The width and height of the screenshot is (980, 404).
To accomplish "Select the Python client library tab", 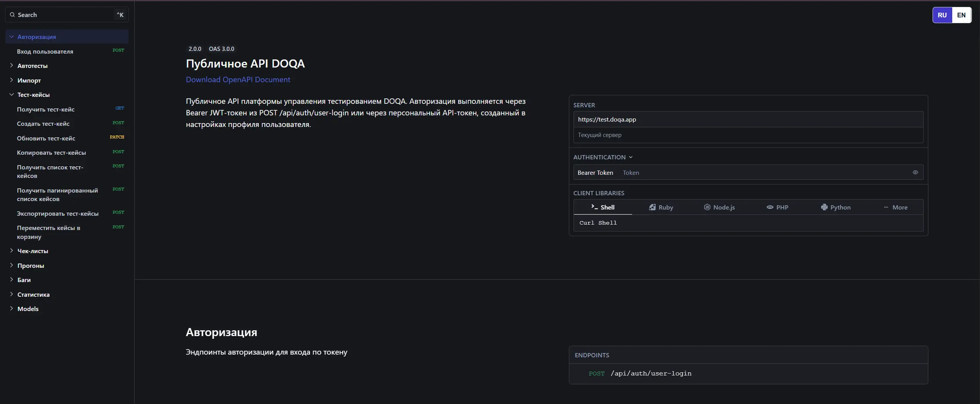I will tap(836, 207).
